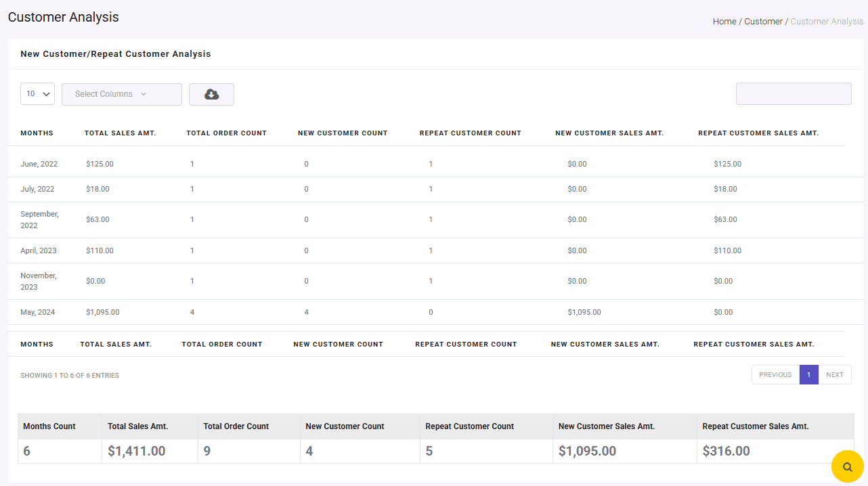Screen dimensions: 868x486
Task: Sort by Repeat Customer Sales Amt. header
Action: pyautogui.click(x=758, y=133)
